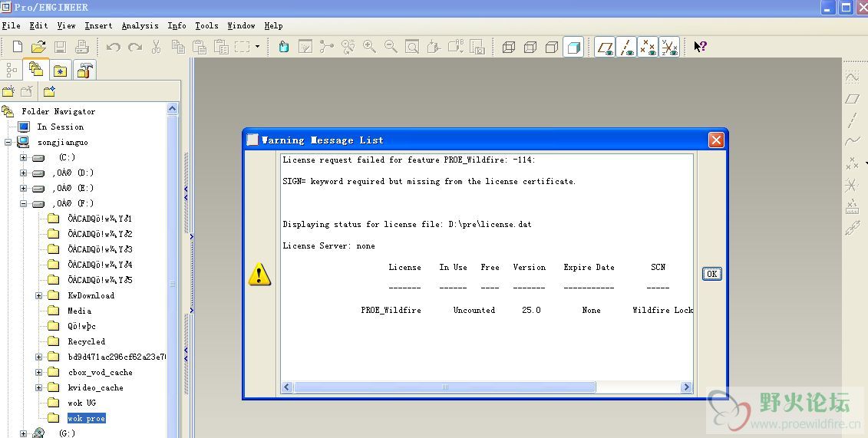Select the Media folder
This screenshot has height=438, width=868.
(79, 311)
